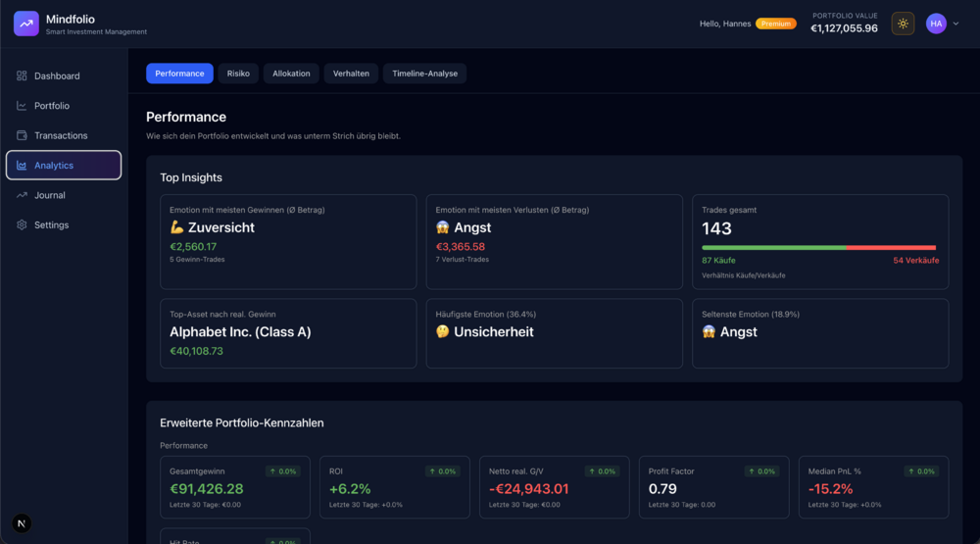Click the Zuversicht amount €2,560.17

pyautogui.click(x=193, y=246)
